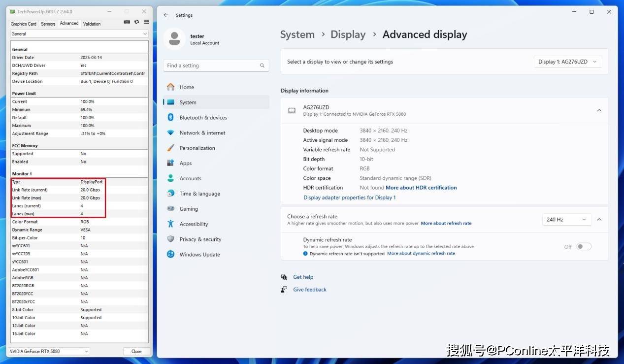This screenshot has height=364, width=624.
Task: Click the tester user avatar in Settings
Action: click(x=174, y=38)
